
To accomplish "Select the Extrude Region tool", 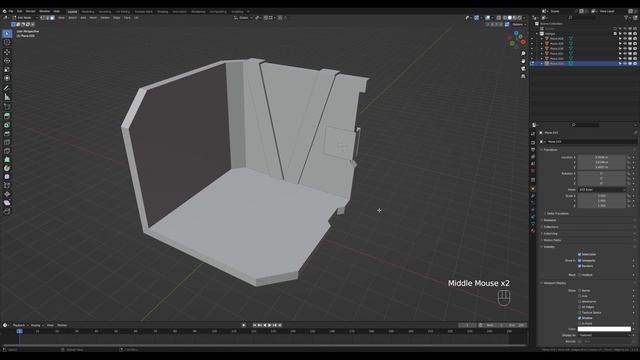I will (x=7, y=116).
